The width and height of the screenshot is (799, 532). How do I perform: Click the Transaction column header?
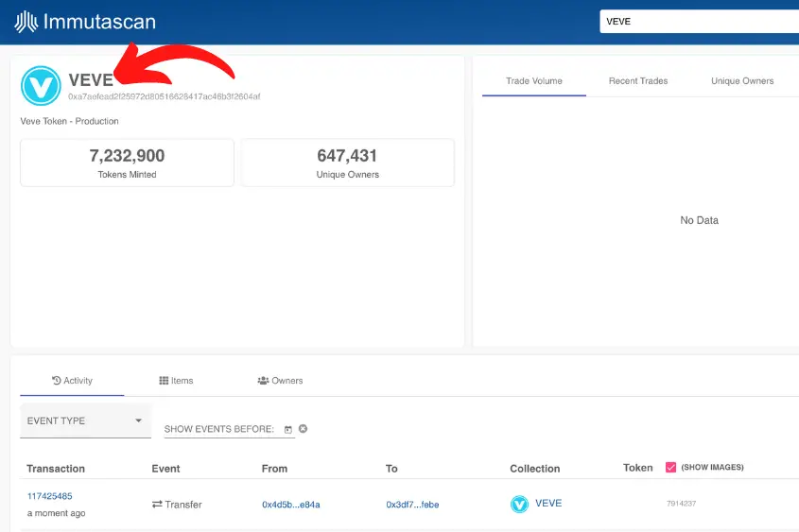56,469
